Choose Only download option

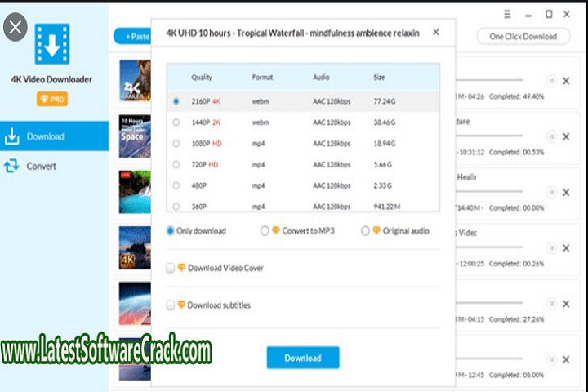pos(170,230)
